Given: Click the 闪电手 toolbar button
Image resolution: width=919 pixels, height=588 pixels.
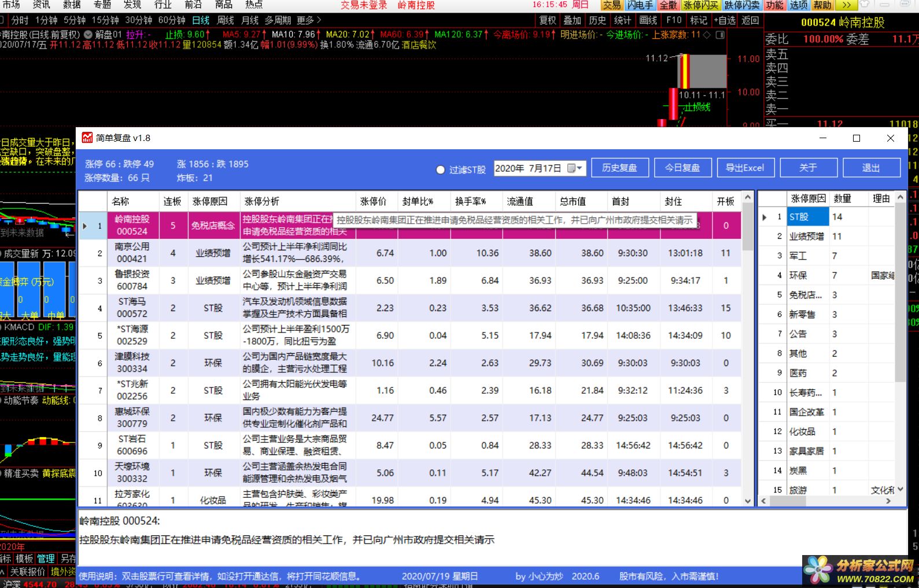Looking at the screenshot, I should 640,5.
